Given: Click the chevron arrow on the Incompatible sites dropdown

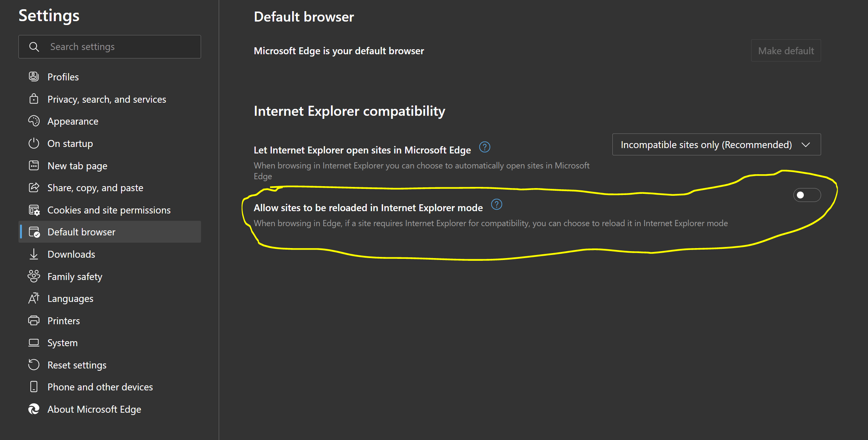Looking at the screenshot, I should [806, 145].
